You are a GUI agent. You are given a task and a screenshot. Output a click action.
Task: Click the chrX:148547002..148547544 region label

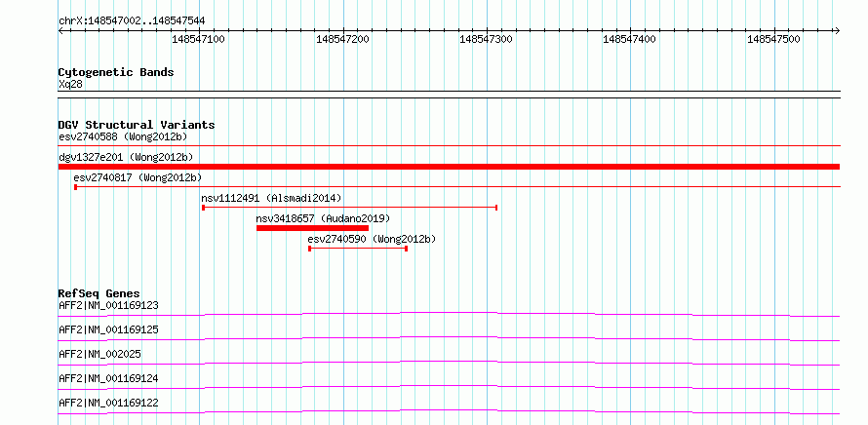132,21
